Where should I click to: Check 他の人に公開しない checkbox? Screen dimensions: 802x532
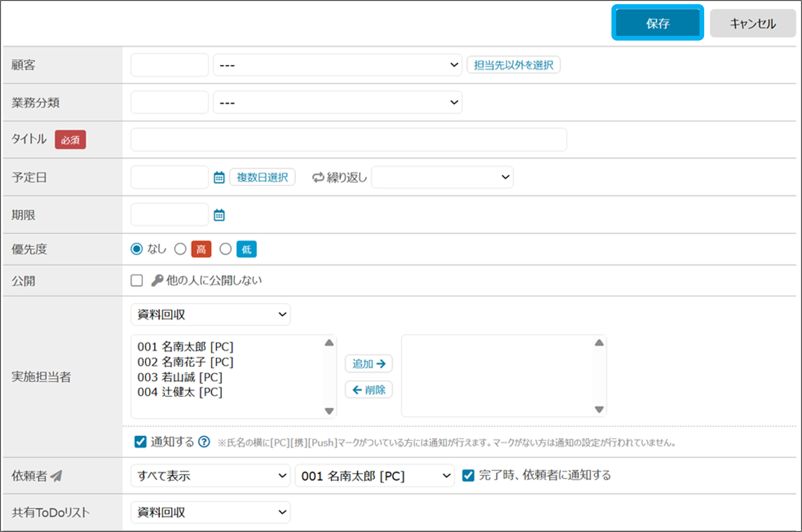137,281
